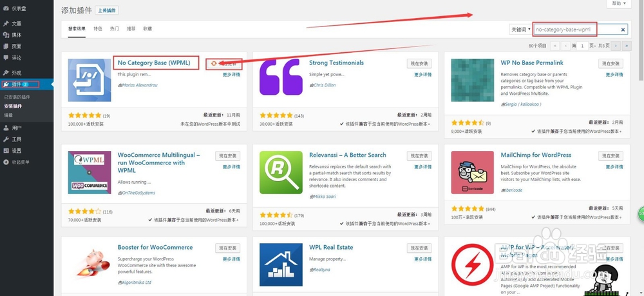Switch to the 推荐 tab

pyautogui.click(x=131, y=29)
